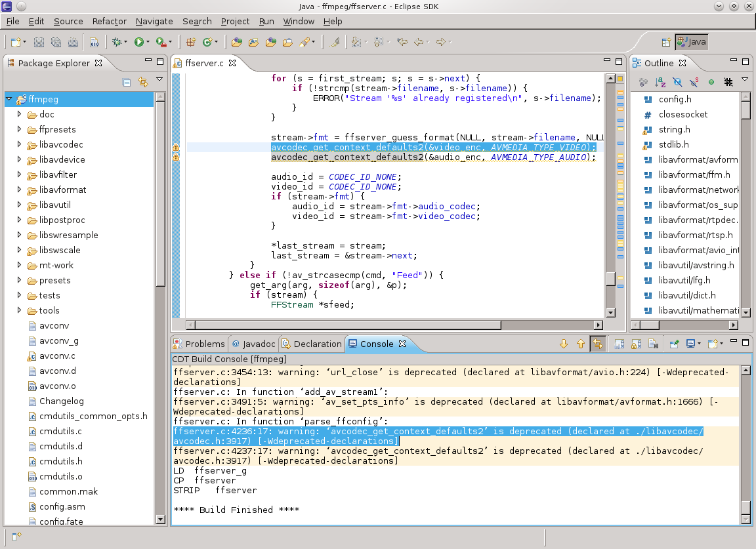The image size is (756, 549).
Task: Switch to the Java perspective button
Action: point(691,41)
